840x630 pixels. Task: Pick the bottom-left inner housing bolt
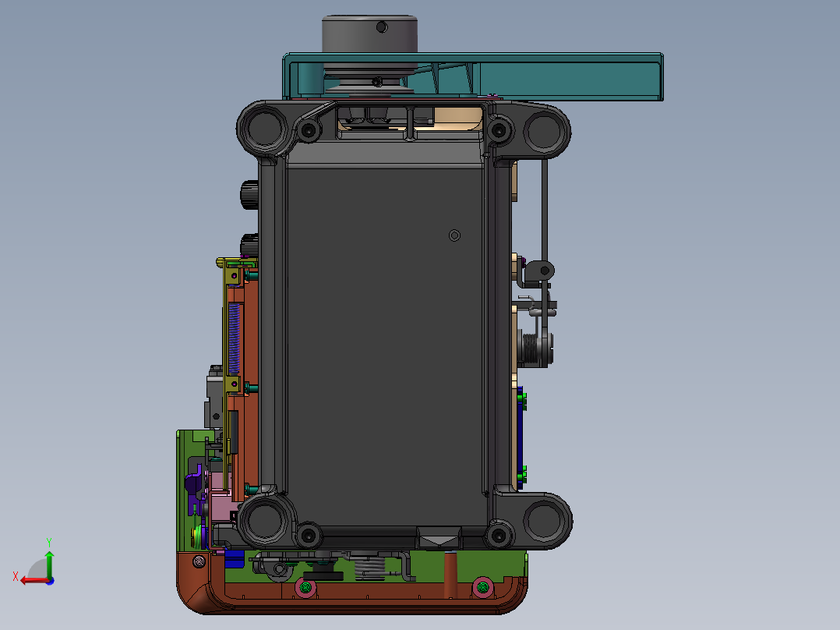point(309,535)
